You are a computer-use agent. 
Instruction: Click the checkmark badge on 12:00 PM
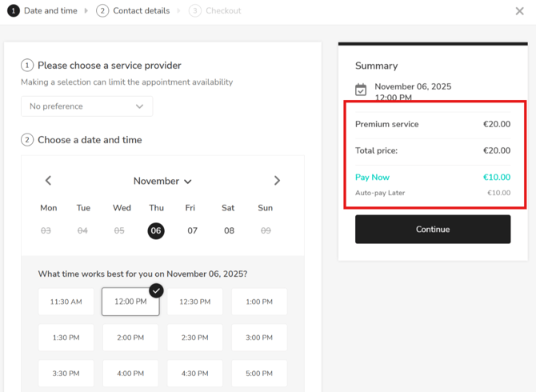(156, 290)
